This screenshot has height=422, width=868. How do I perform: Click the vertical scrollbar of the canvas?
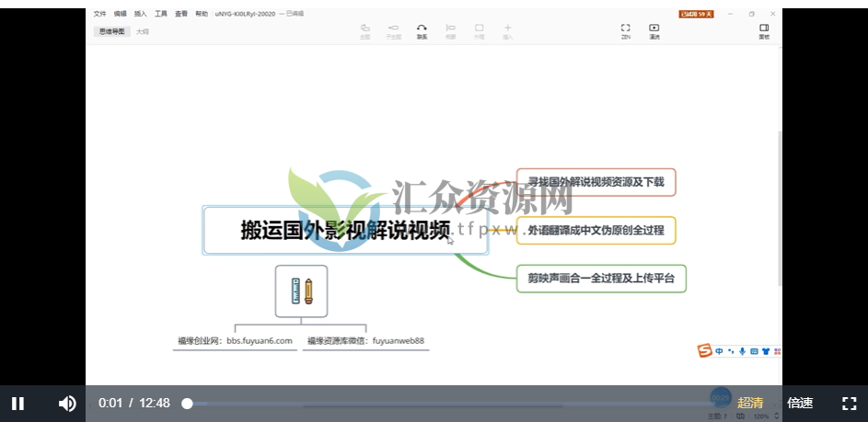[780, 208]
